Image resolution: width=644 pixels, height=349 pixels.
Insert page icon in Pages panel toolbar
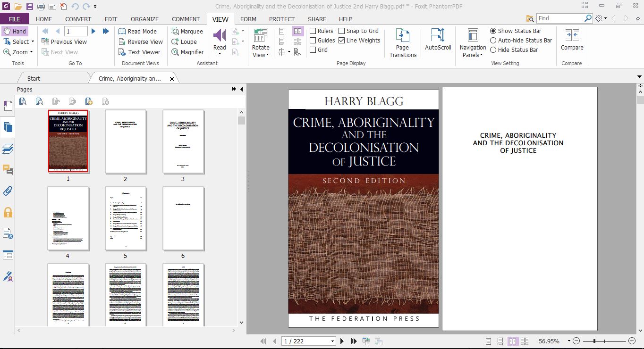coord(89,101)
